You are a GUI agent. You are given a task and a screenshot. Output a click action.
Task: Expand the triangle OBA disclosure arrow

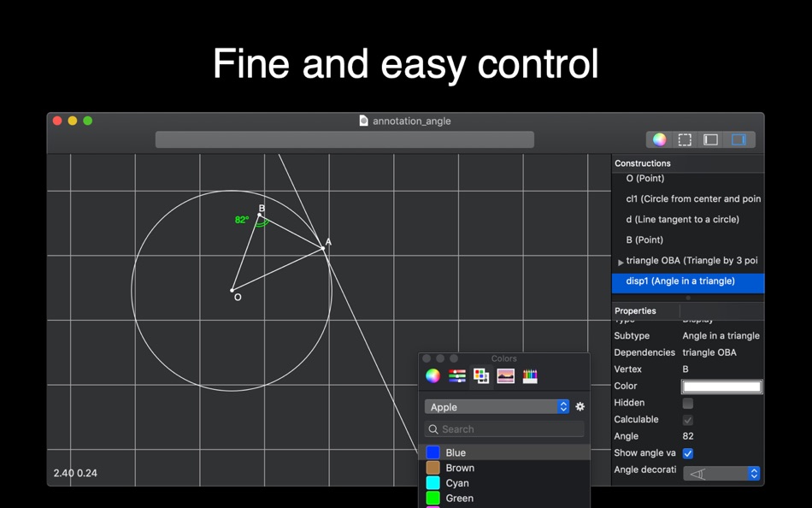[621, 263]
